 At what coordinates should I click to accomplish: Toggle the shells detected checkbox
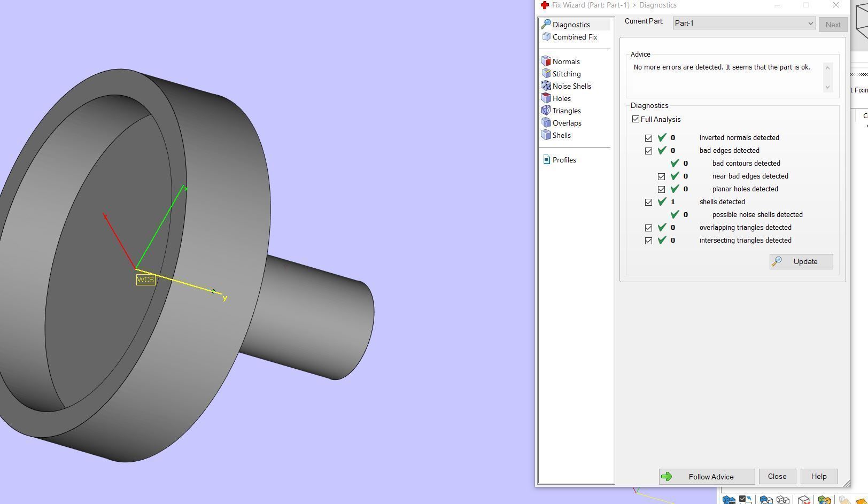(648, 202)
